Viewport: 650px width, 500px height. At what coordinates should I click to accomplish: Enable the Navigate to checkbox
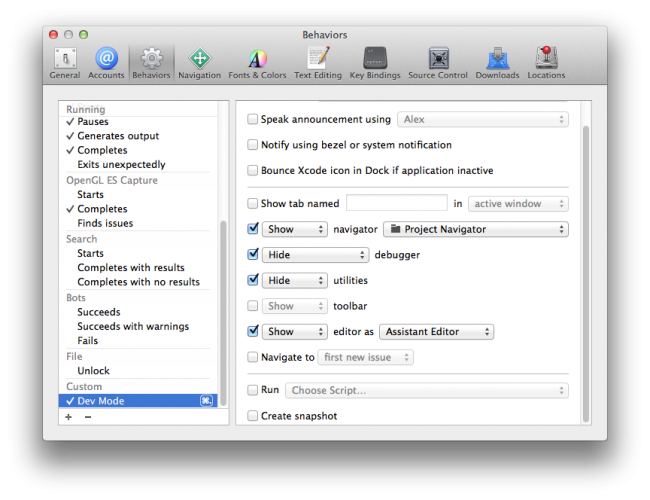pos(252,357)
